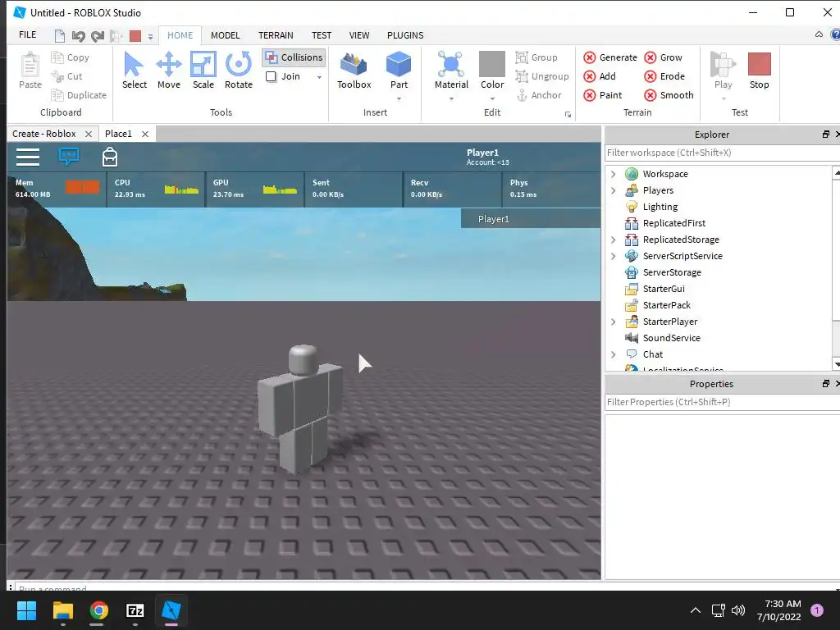840x630 pixels.
Task: Select SoundService in Explorer
Action: coord(671,338)
